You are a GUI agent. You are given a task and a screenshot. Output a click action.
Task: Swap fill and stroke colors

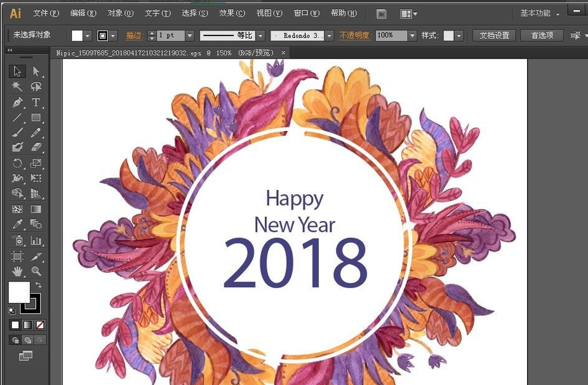pyautogui.click(x=39, y=285)
